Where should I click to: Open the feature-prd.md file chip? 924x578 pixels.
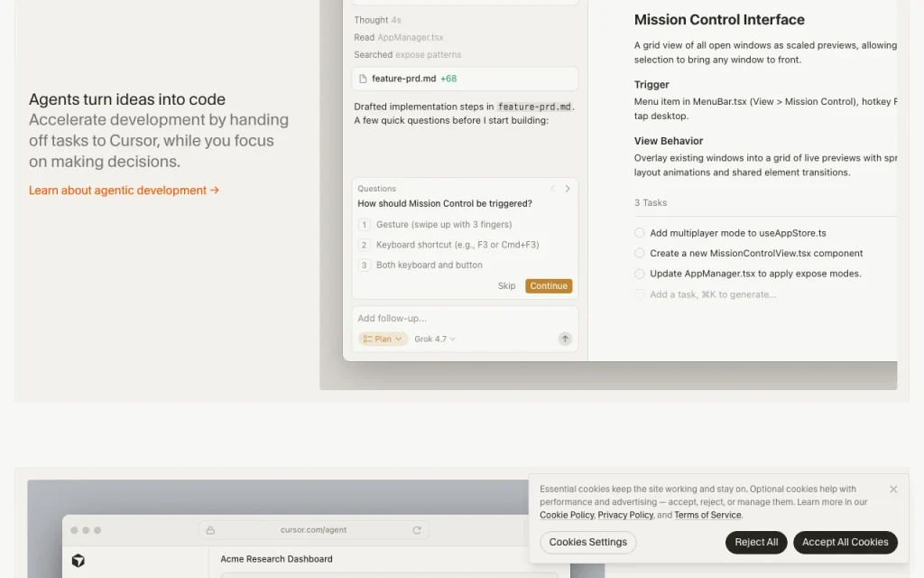465,79
